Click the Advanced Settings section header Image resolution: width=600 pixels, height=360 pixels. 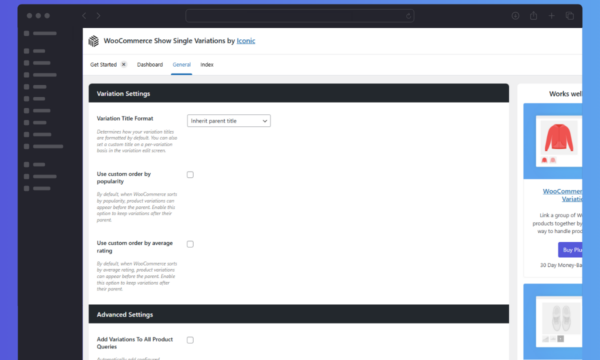click(x=299, y=314)
